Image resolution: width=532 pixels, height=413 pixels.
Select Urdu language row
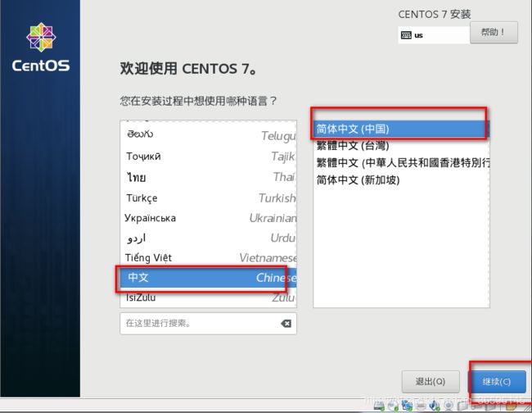(x=208, y=238)
